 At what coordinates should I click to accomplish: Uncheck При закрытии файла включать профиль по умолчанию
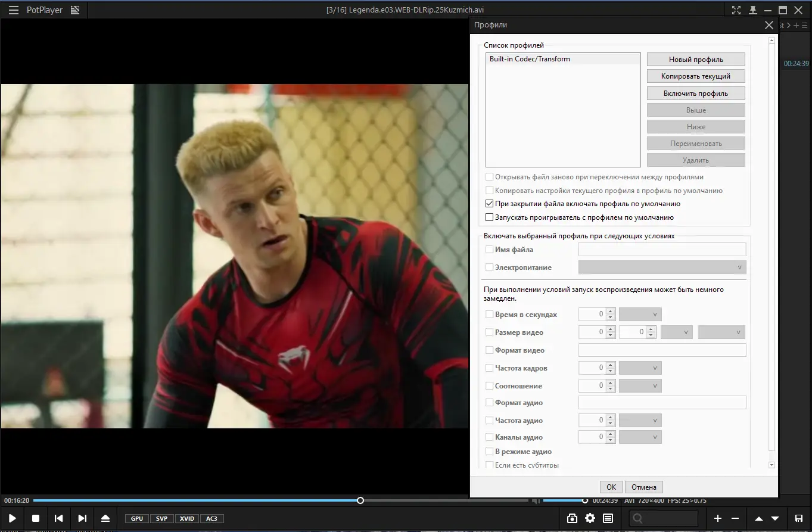click(490, 204)
